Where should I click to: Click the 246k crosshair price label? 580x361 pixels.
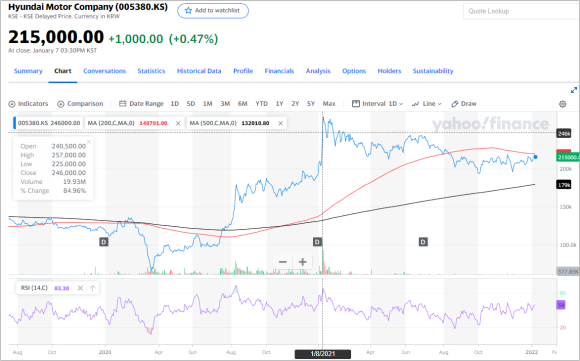point(564,133)
